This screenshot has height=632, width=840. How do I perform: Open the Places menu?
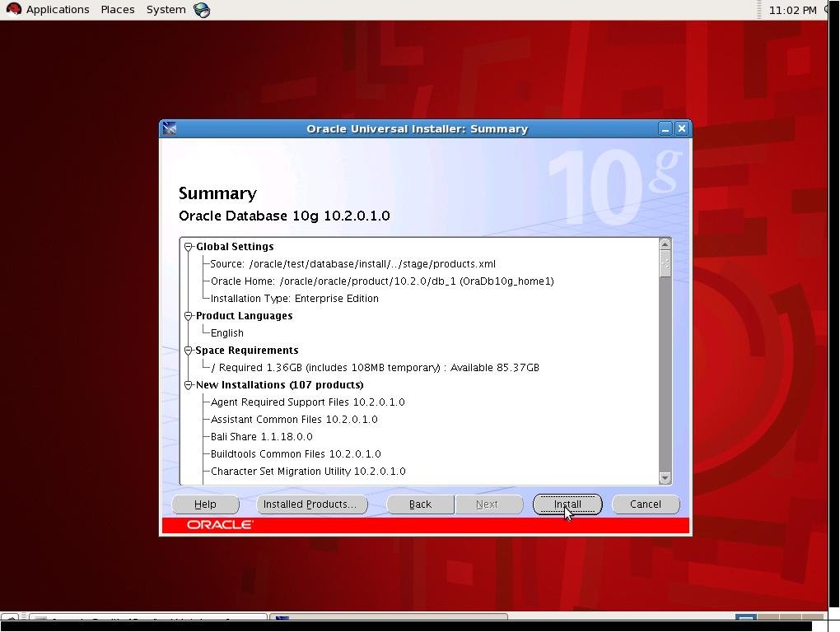pyautogui.click(x=117, y=10)
